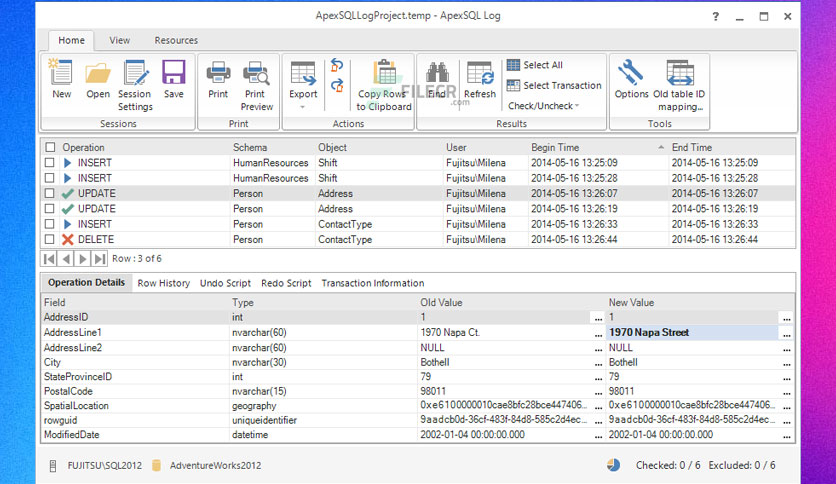
Task: Expand AddressID old value ellipsis
Action: pos(598,318)
